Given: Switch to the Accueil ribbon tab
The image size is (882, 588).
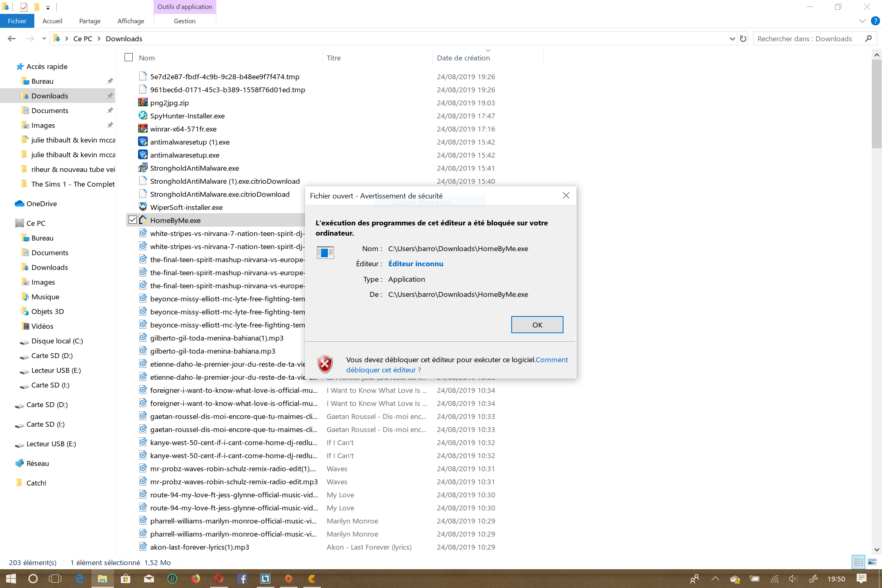Looking at the screenshot, I should [52, 21].
